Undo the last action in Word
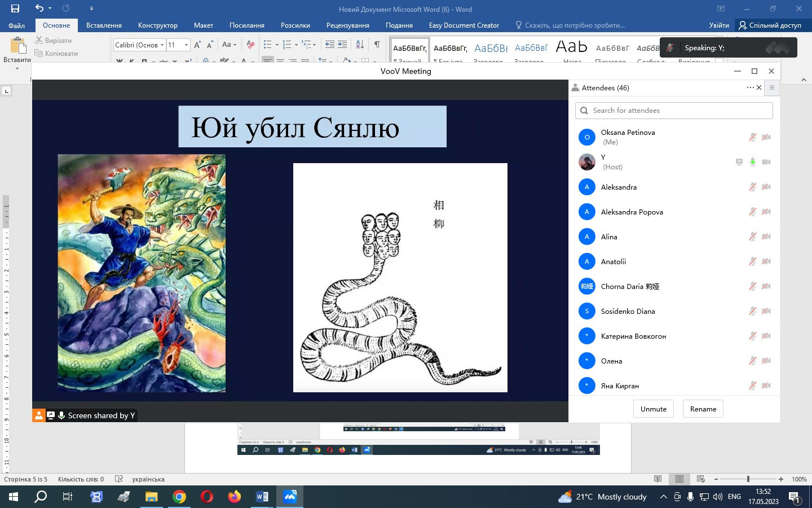Viewport: 812px width, 508px height. point(39,8)
